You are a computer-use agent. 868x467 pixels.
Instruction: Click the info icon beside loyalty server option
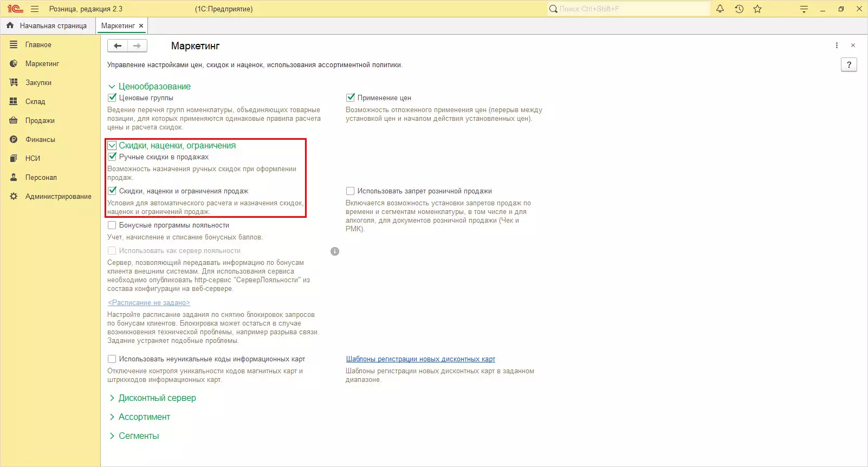[x=335, y=251]
